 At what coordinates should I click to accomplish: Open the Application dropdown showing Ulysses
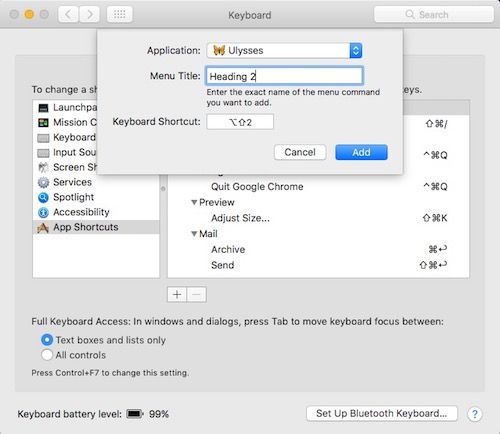pos(284,51)
